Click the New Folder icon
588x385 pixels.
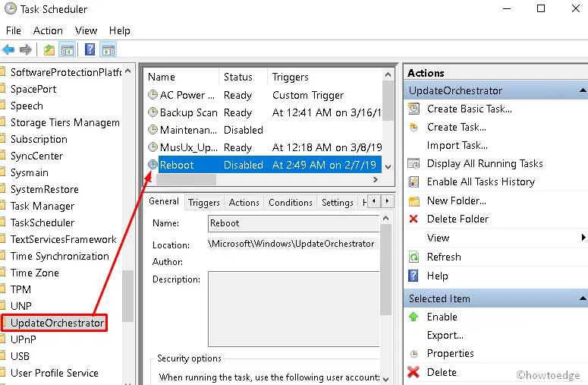(413, 201)
